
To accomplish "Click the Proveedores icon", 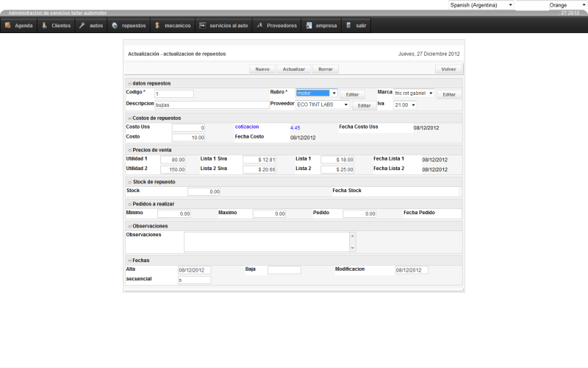I will (259, 26).
